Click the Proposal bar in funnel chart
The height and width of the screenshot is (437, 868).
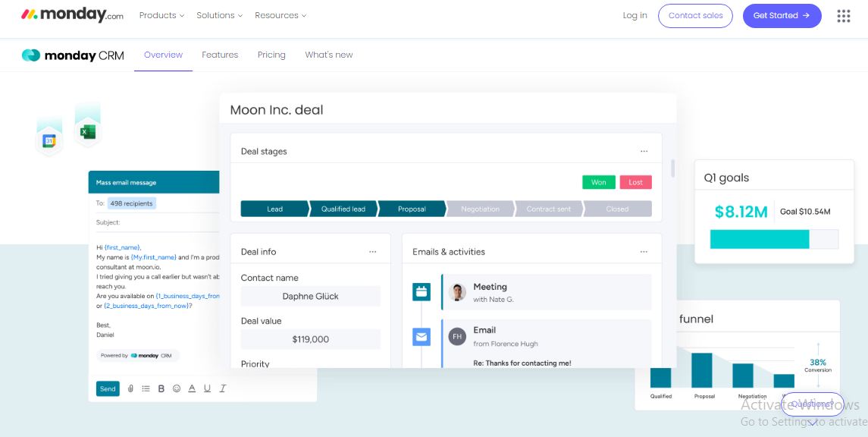702,370
